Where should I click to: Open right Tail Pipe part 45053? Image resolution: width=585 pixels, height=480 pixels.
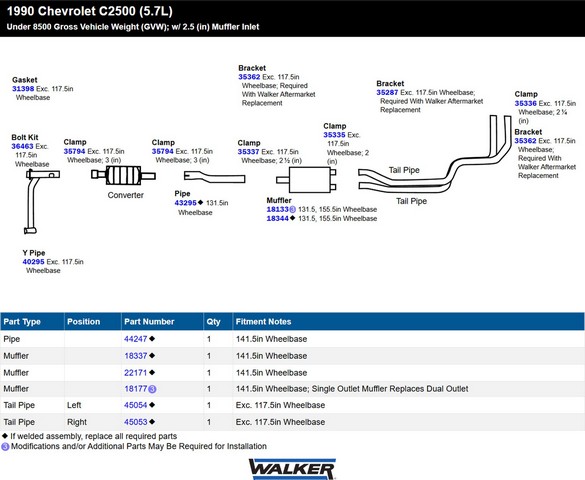pyautogui.click(x=136, y=422)
